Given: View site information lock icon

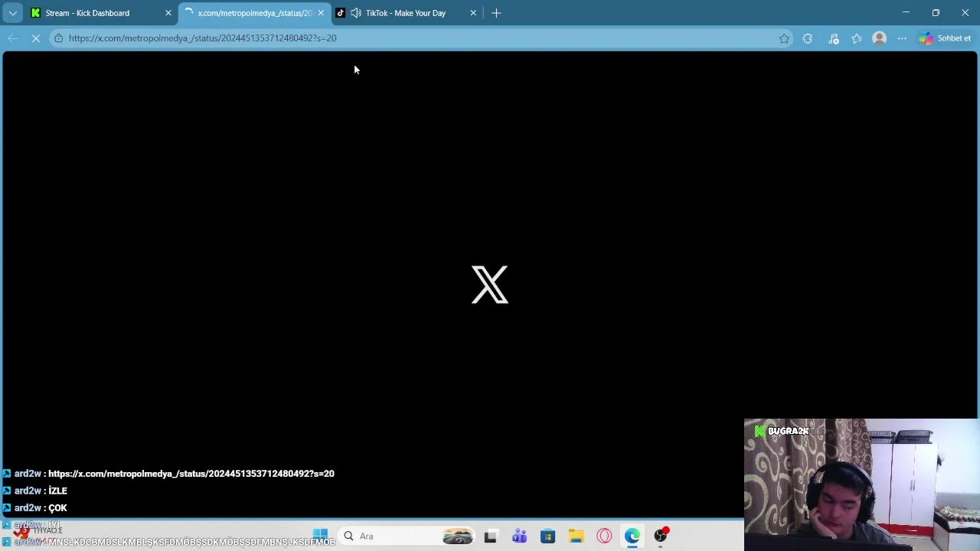Looking at the screenshot, I should 58,38.
